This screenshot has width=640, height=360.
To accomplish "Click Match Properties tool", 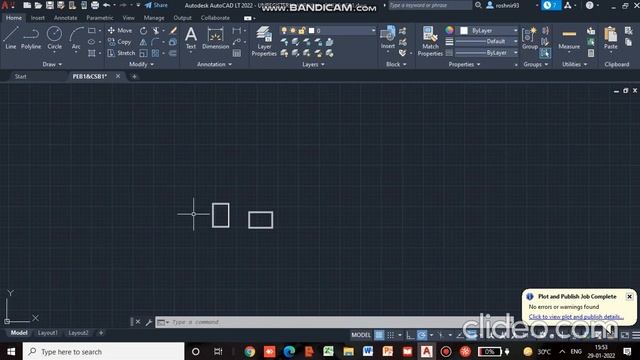I will click(430, 41).
